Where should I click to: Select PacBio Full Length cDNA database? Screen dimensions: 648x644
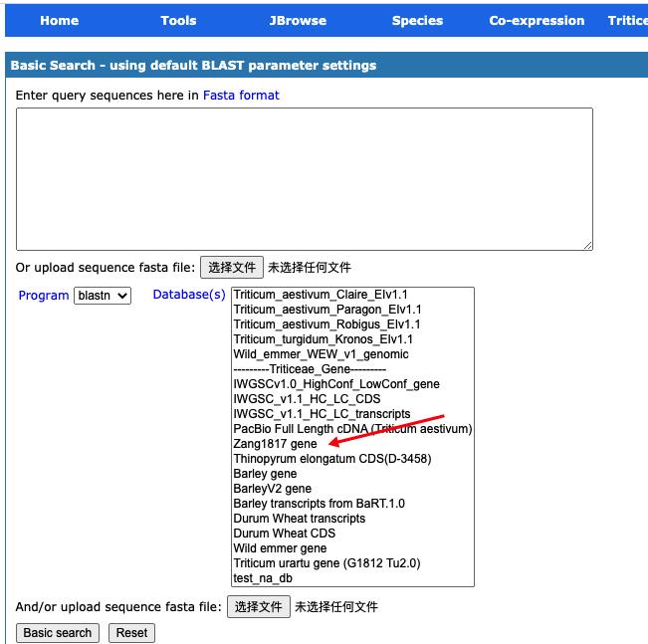point(352,429)
